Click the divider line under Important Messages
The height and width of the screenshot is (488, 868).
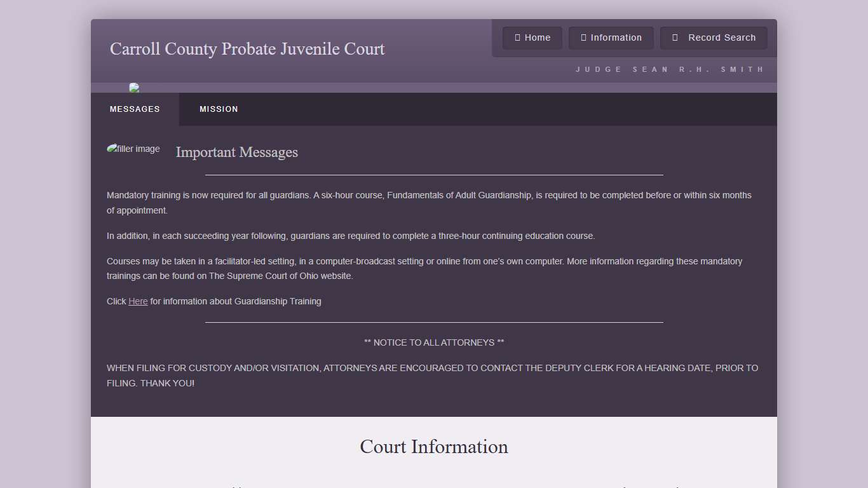[434, 173]
